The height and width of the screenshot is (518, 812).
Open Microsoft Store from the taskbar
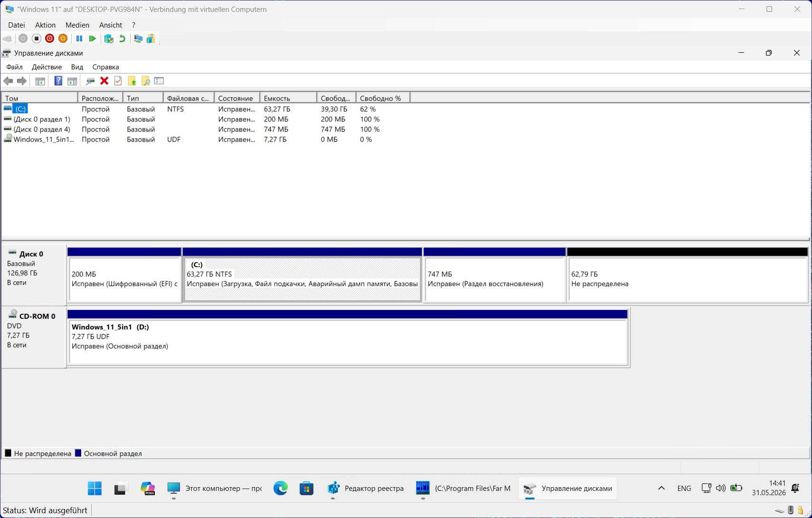(x=307, y=488)
